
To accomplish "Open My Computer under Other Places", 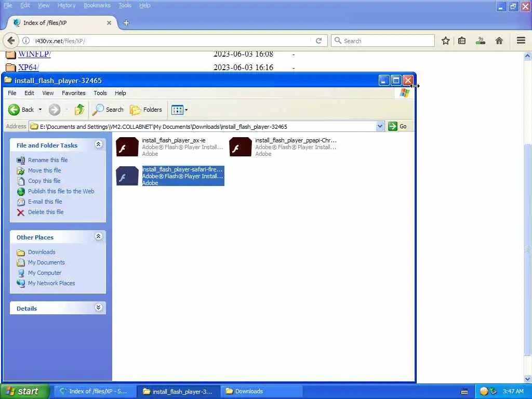I will pyautogui.click(x=45, y=273).
